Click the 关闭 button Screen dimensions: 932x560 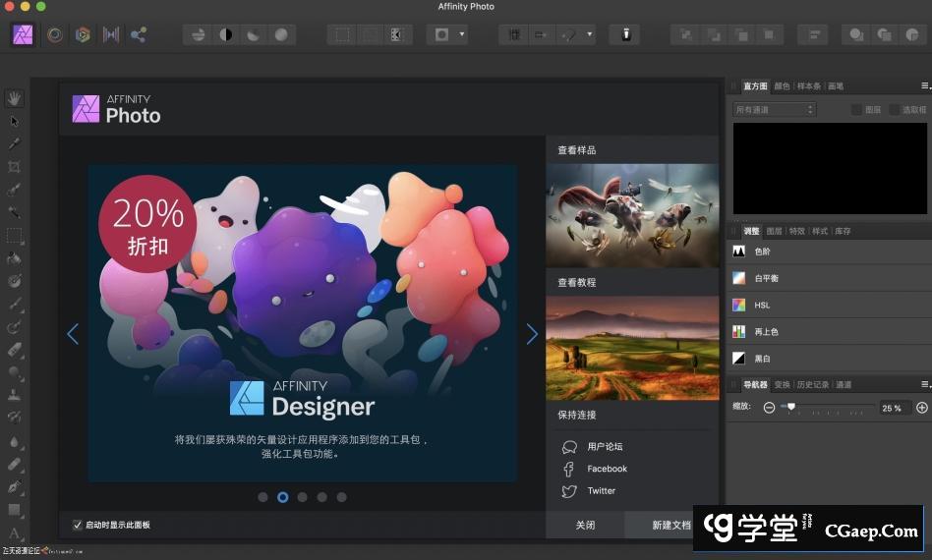(585, 525)
